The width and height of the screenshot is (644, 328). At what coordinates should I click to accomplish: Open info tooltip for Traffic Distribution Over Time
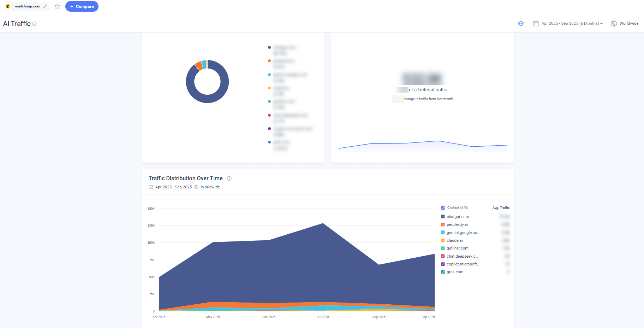tap(229, 178)
